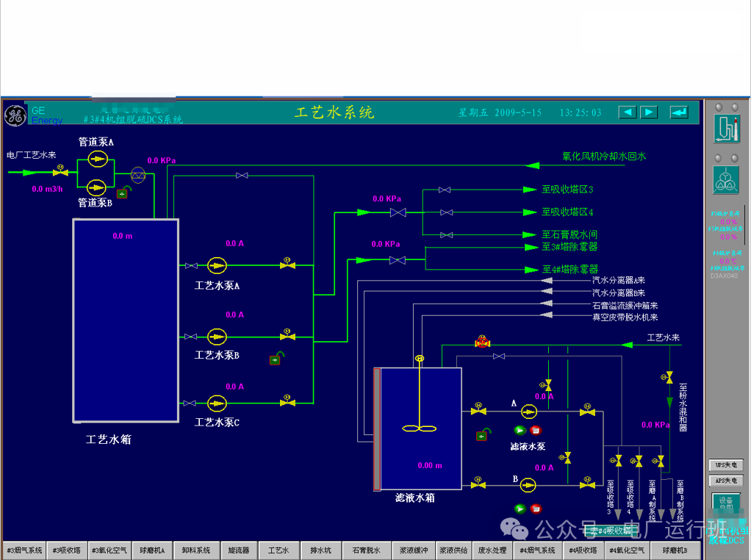Click the outlet valve of process water pump C
Screen dimensions: 751x560
[x=287, y=401]
